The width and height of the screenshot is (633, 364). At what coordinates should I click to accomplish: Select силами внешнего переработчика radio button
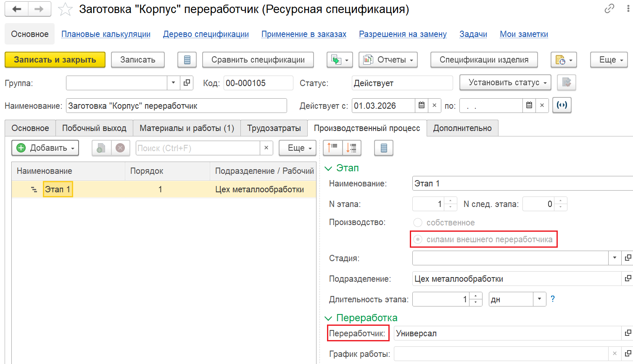pyautogui.click(x=418, y=239)
